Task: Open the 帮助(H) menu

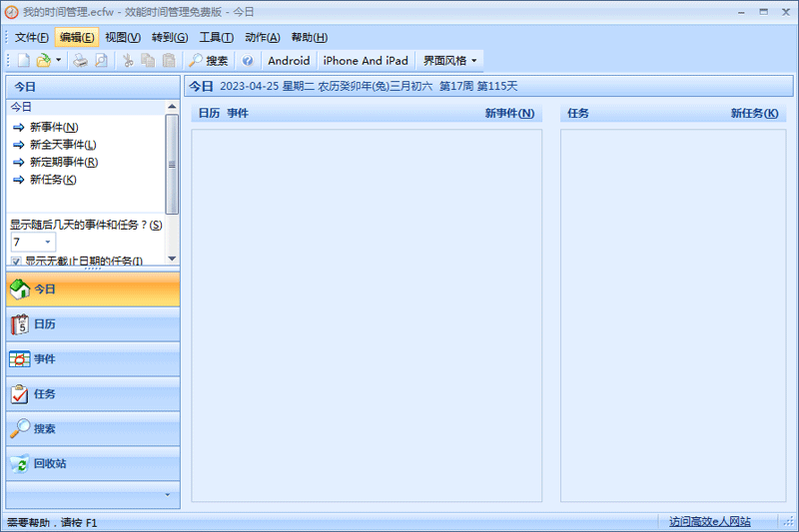Action: 310,37
